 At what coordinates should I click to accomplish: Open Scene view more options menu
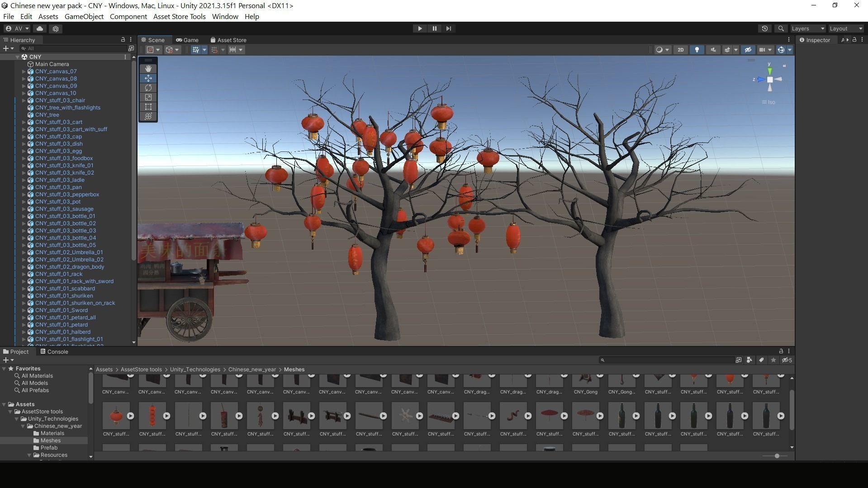tap(789, 40)
